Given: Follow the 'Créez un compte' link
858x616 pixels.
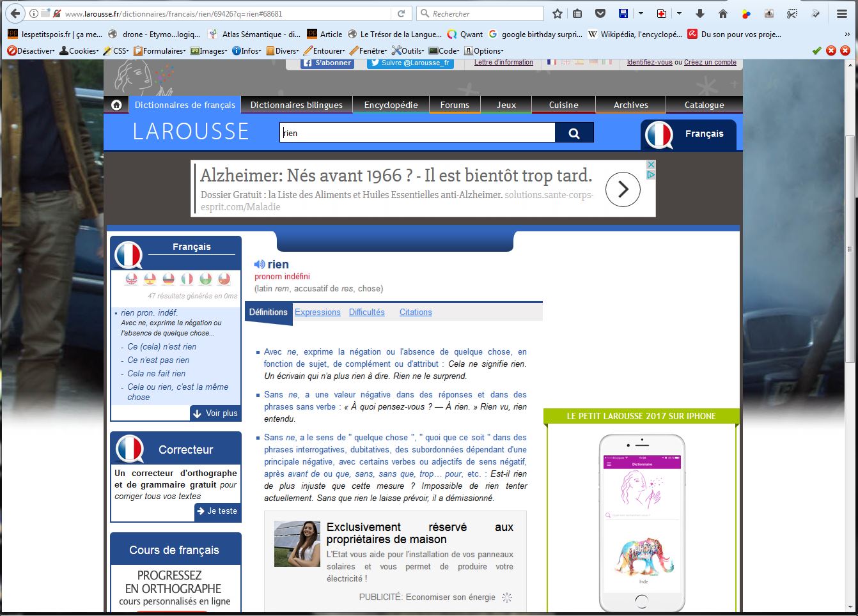Looking at the screenshot, I should [710, 63].
